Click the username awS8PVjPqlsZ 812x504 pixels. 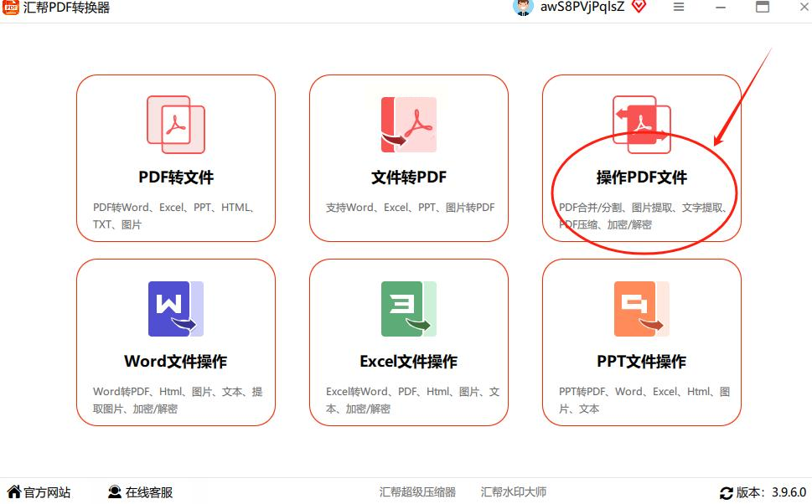point(582,8)
